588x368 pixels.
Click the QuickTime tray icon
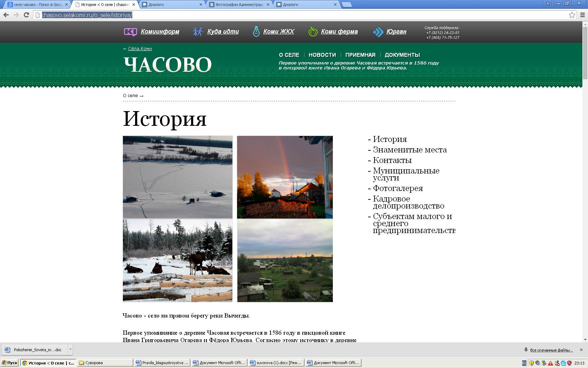pyautogui.click(x=563, y=363)
